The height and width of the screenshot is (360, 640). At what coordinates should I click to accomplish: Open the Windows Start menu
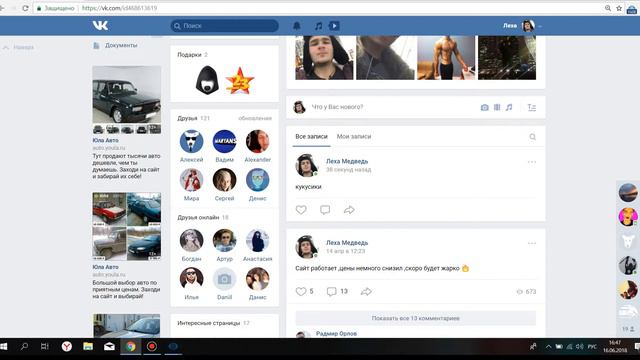pos(4,347)
